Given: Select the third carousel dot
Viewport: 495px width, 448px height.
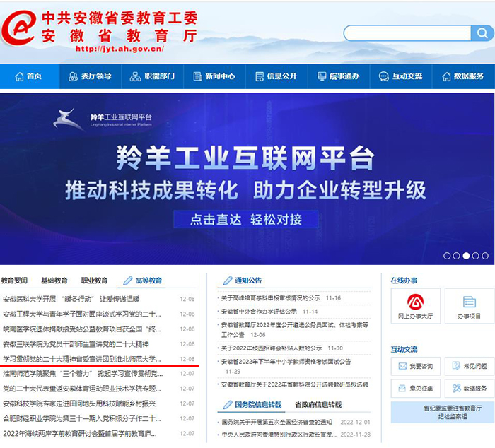Looking at the screenshot, I should coord(466,256).
